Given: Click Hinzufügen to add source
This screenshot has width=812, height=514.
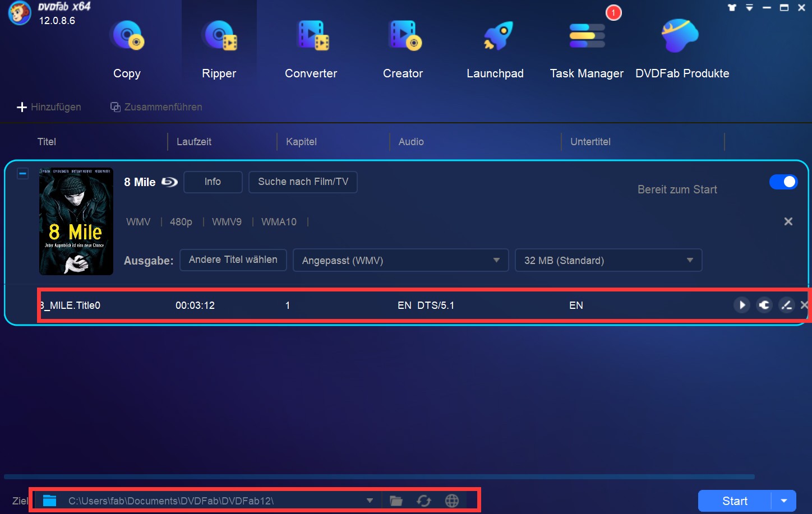Looking at the screenshot, I should click(x=49, y=107).
